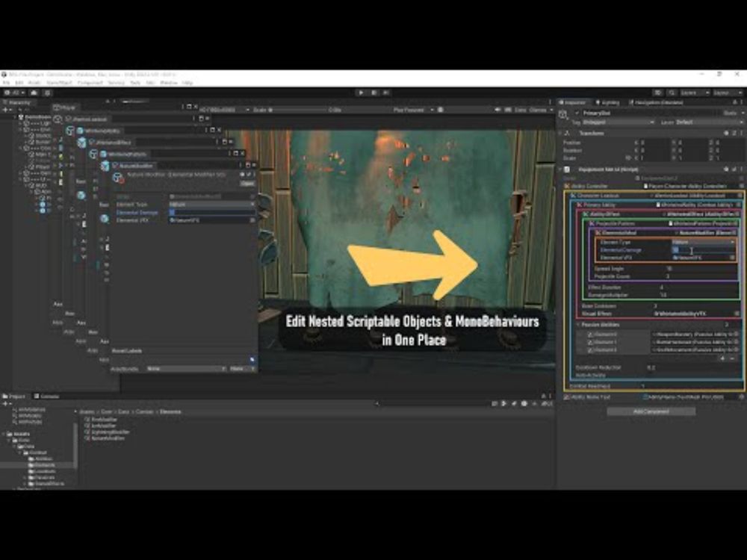
Task: Toggle Stats in the Game view
Action: (x=520, y=110)
